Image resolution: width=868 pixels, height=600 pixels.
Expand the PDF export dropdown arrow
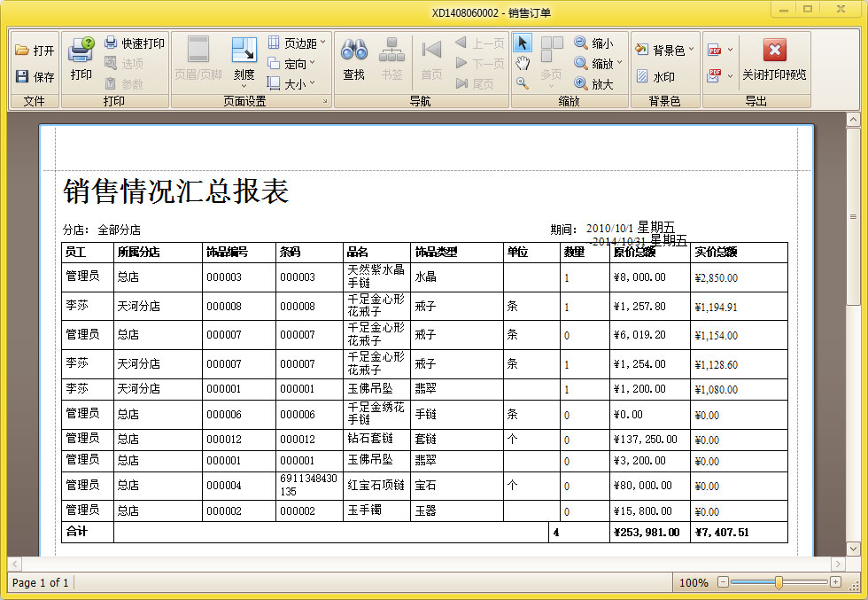(730, 50)
